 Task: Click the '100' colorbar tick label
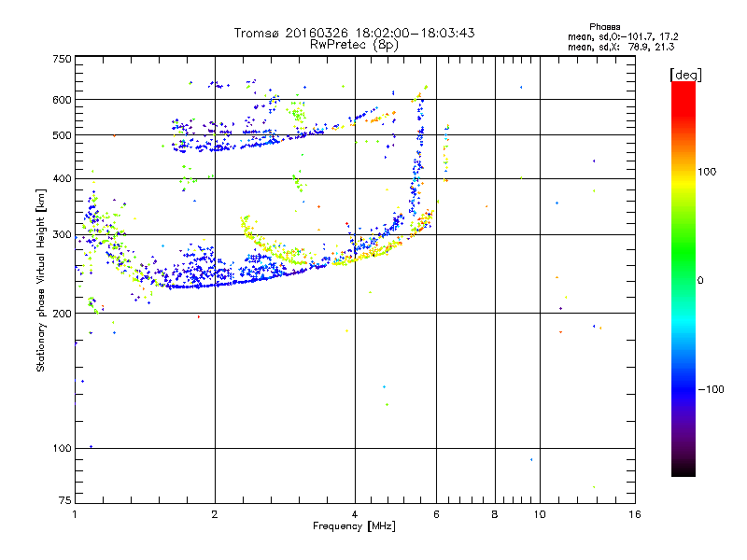[707, 172]
